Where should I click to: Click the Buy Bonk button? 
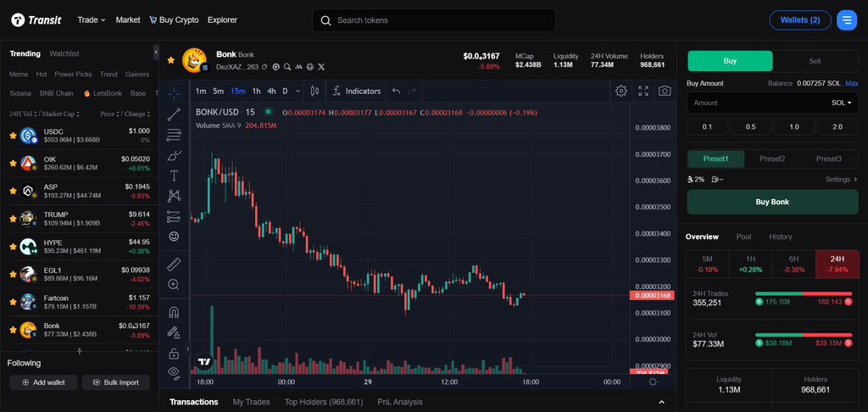[772, 202]
